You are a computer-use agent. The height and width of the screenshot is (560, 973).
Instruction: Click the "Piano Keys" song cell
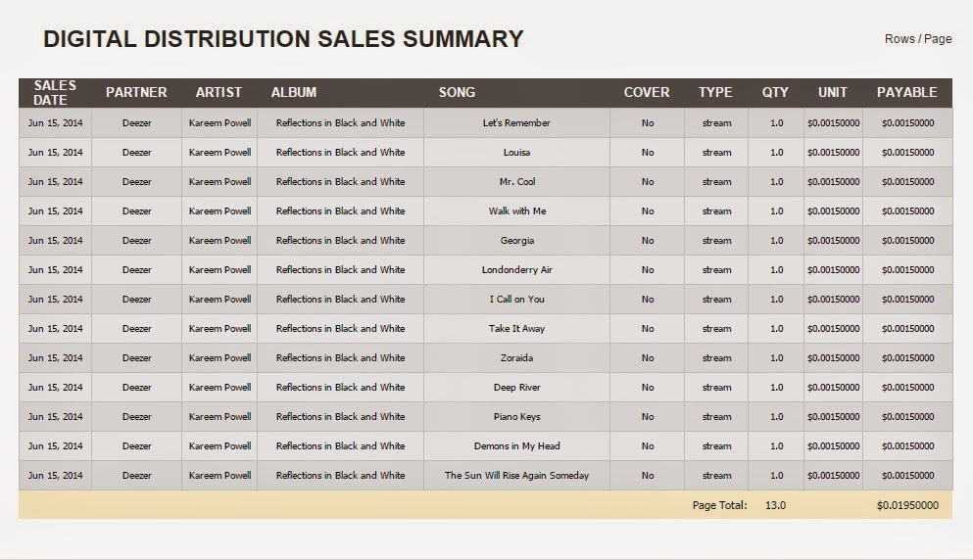[x=516, y=417]
